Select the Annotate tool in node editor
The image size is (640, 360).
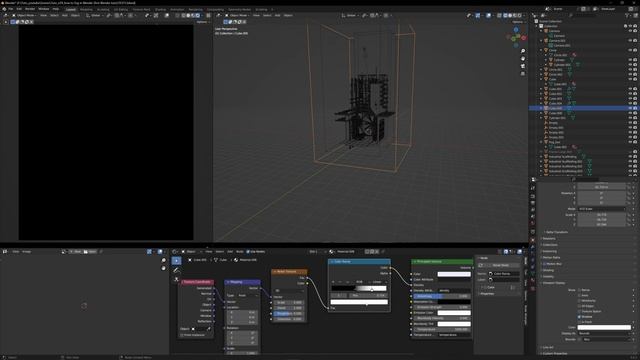click(176, 270)
